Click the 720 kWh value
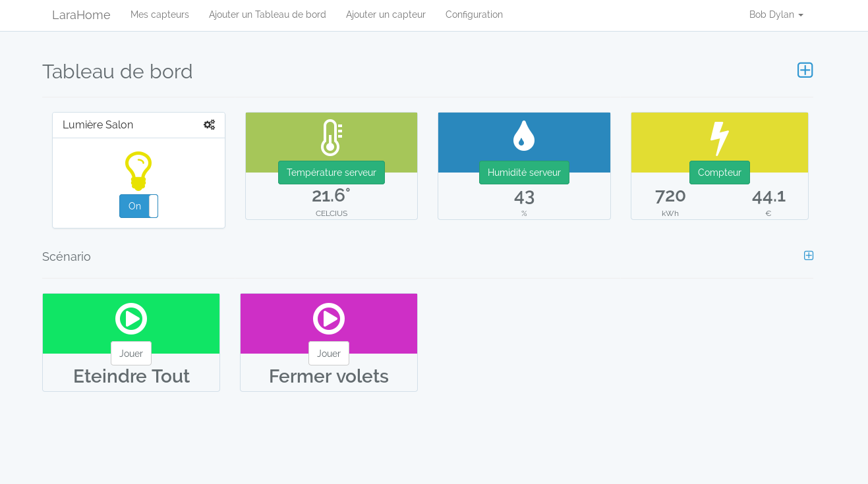868x484 pixels. pyautogui.click(x=670, y=196)
